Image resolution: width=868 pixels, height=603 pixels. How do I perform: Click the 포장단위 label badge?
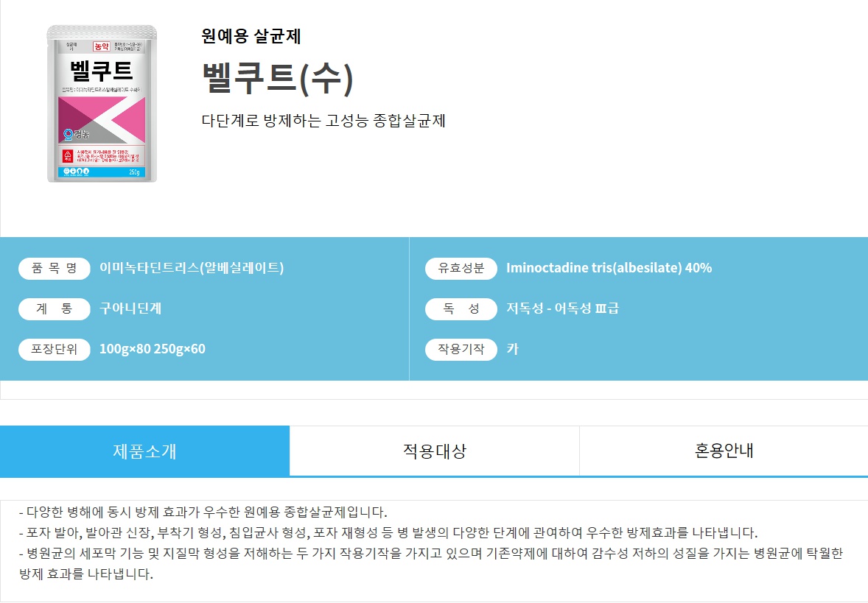pos(55,349)
